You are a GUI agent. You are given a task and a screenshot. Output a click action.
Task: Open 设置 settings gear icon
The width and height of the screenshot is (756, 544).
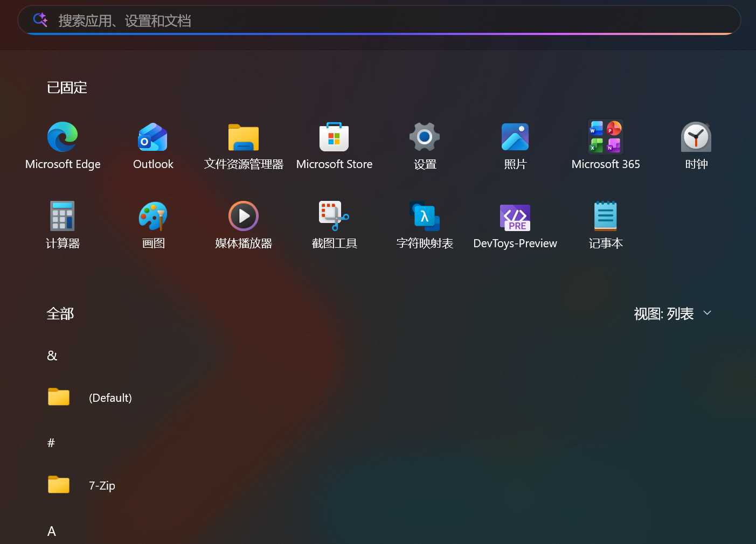tap(425, 137)
